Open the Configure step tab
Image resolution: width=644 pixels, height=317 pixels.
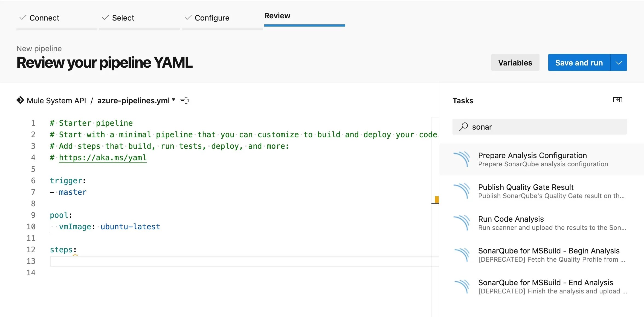pyautogui.click(x=212, y=18)
